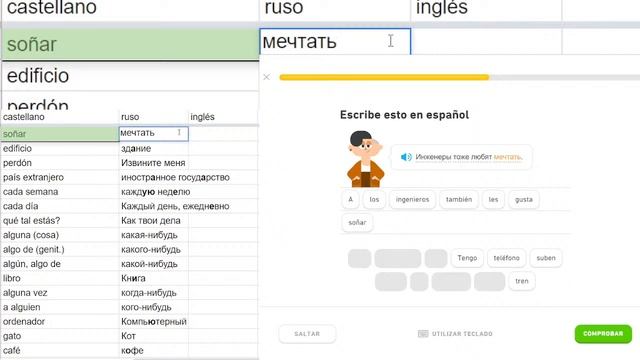640x360 pixels.
Task: Select the small 'edificio' cell
Action: [60, 149]
